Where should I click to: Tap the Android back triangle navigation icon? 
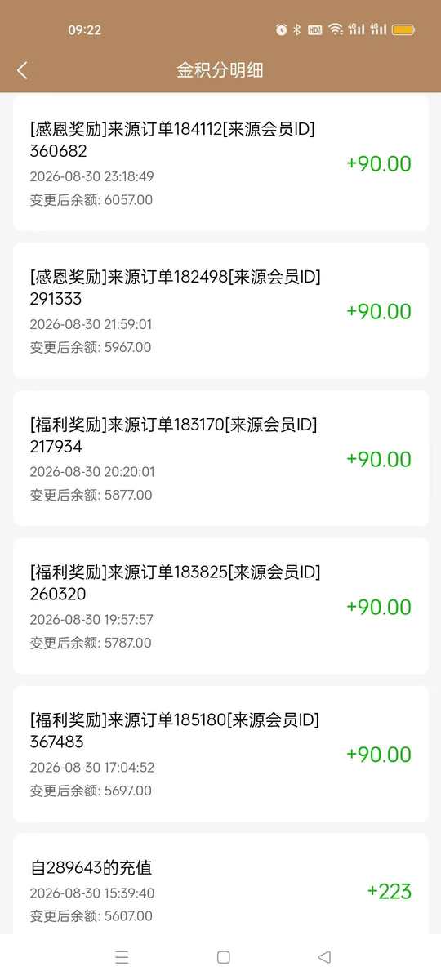pos(324,957)
